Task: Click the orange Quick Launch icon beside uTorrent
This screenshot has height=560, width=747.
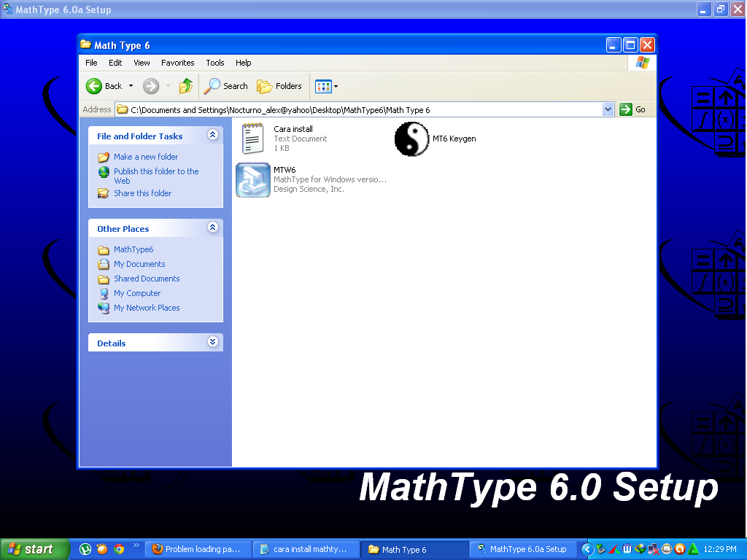Action: coord(102,549)
